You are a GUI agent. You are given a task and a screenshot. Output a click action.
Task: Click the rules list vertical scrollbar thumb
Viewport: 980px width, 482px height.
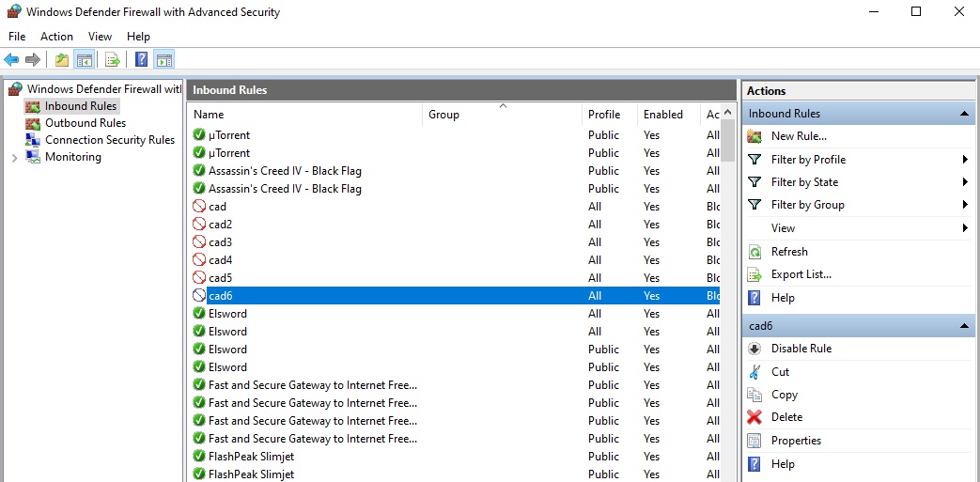[x=727, y=141]
